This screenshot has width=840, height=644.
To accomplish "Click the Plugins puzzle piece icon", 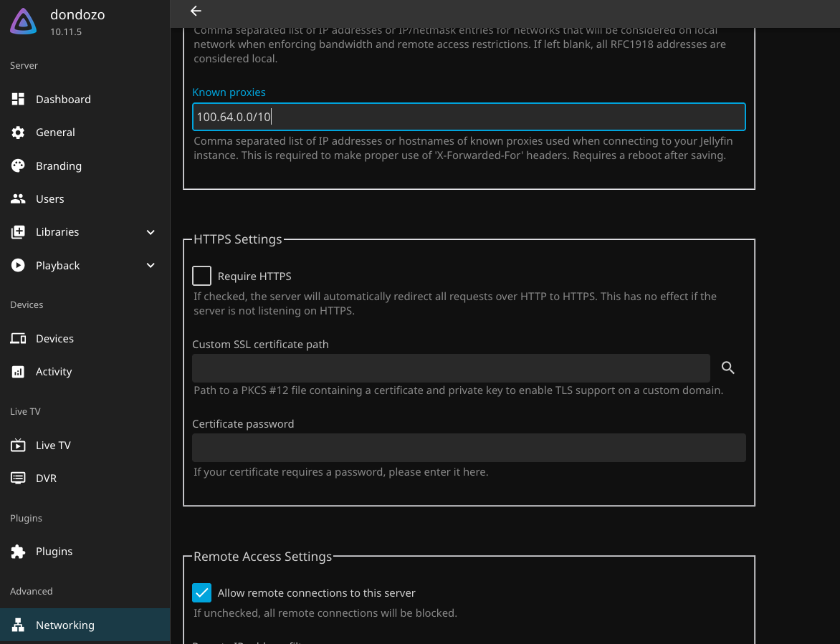I will pos(18,552).
